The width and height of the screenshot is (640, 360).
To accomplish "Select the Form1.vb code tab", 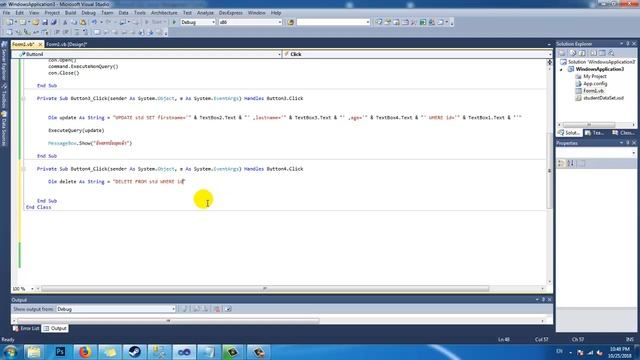I will pos(23,44).
